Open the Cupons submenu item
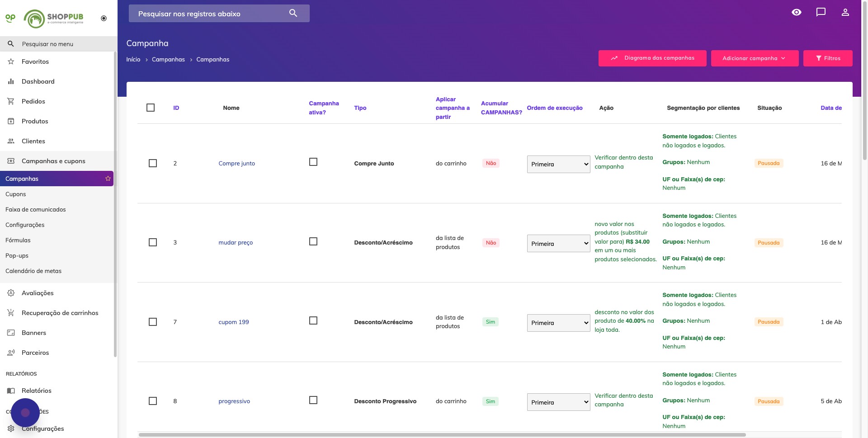Viewport: 868px width, 438px height. (x=16, y=194)
